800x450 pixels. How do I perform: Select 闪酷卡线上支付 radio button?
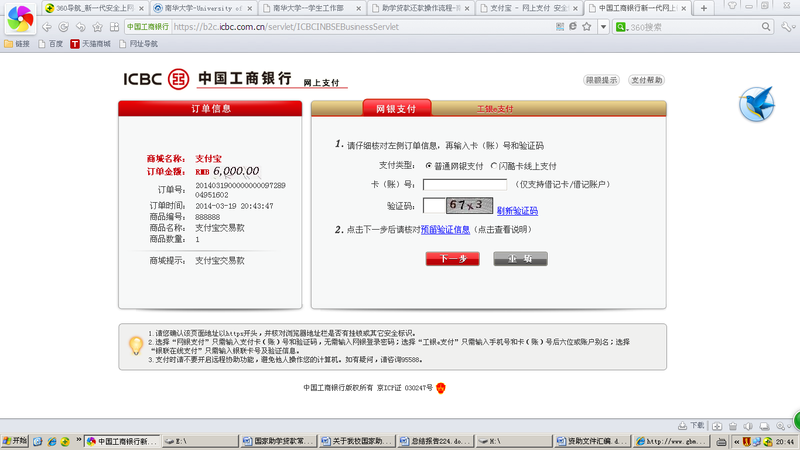(x=493, y=166)
